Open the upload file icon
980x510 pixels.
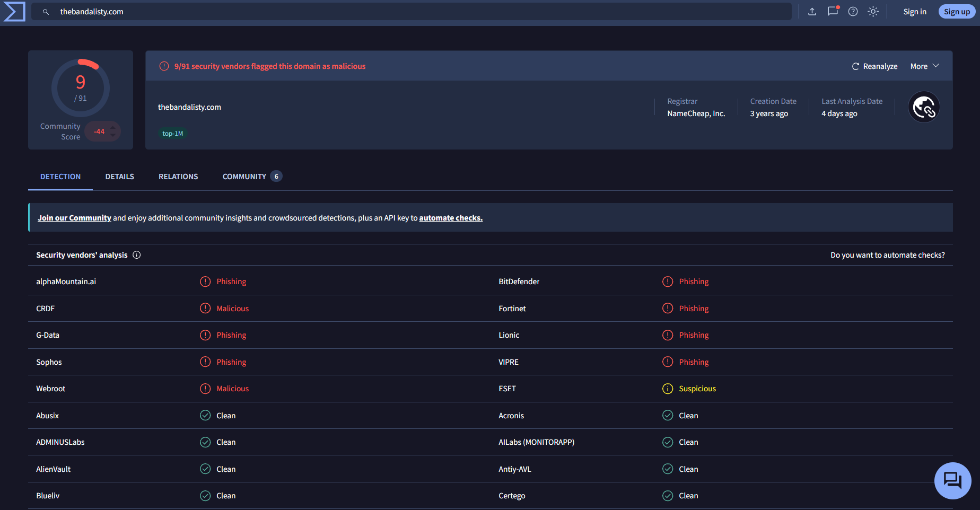pyautogui.click(x=812, y=12)
